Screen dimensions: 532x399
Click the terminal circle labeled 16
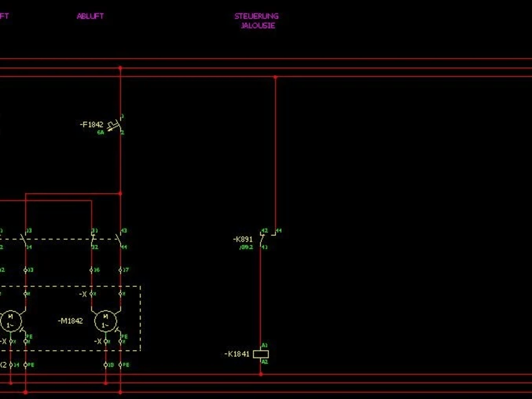pyautogui.click(x=91, y=270)
